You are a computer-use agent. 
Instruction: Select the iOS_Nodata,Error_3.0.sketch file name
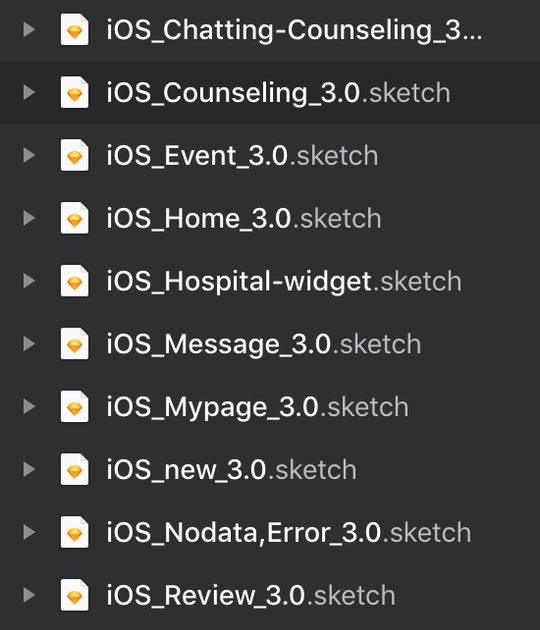tap(288, 533)
